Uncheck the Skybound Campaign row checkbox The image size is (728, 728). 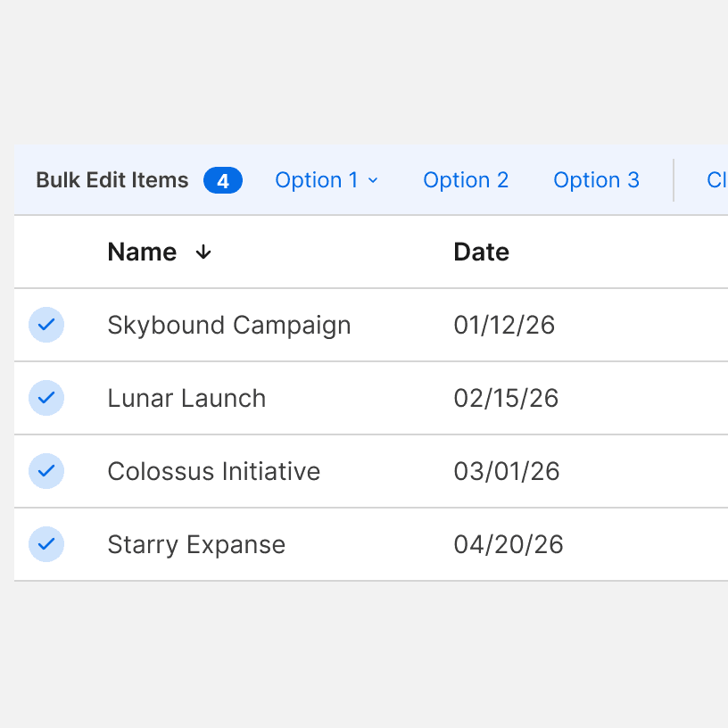(x=46, y=325)
